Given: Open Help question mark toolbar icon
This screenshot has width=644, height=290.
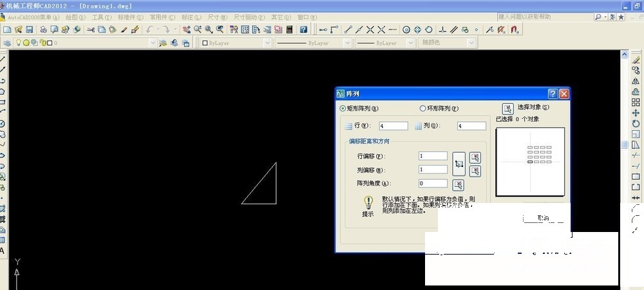Looking at the screenshot, I should coord(303,30).
